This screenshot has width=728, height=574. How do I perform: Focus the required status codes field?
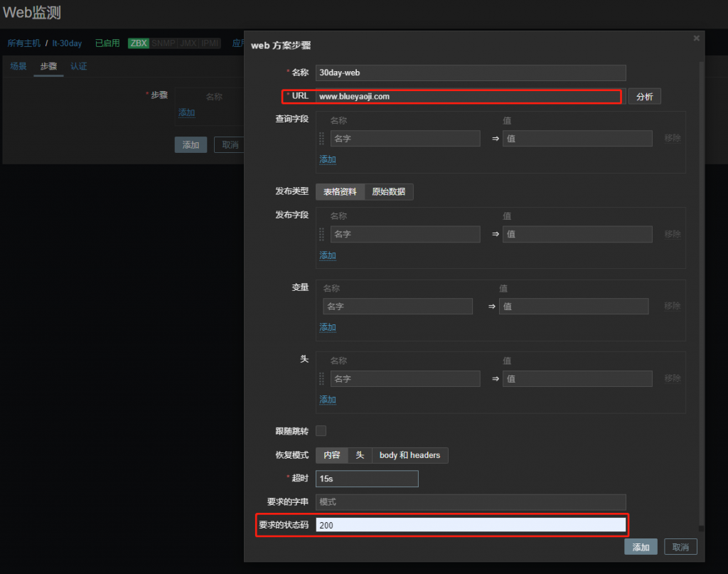point(471,525)
